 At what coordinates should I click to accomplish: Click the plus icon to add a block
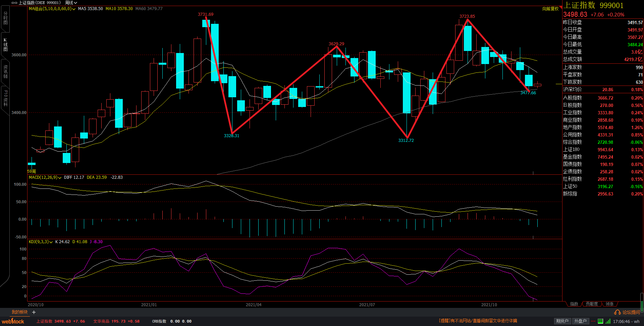(x=34, y=312)
